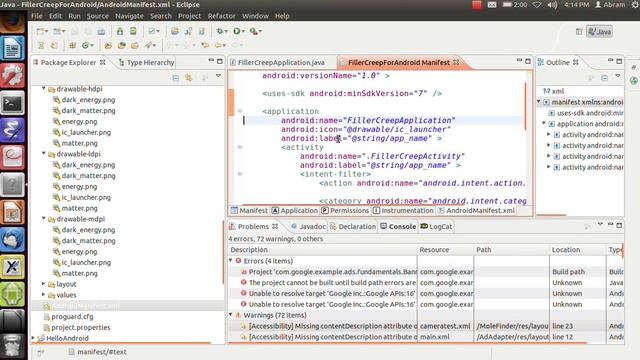Open the Navigate menu

coord(129,16)
